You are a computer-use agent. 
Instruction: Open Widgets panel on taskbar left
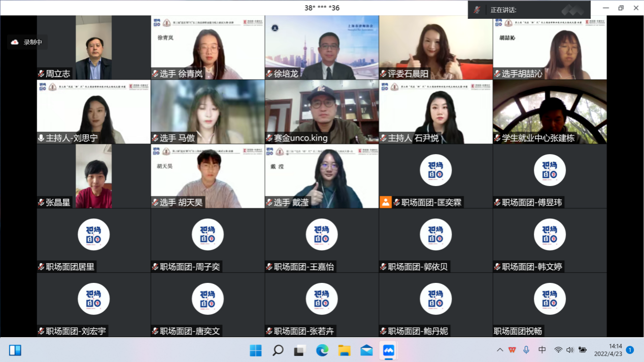[15, 350]
